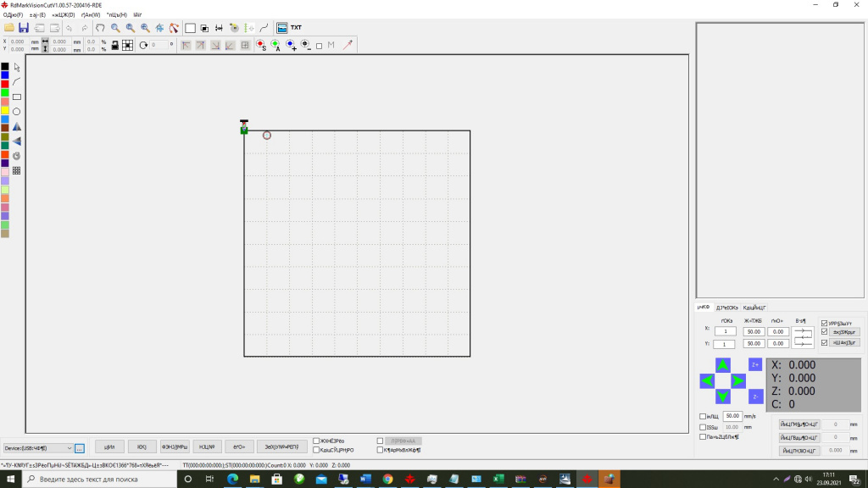The width and height of the screenshot is (868, 488).
Task: Click the blue add mark point icon
Action: coord(291,46)
